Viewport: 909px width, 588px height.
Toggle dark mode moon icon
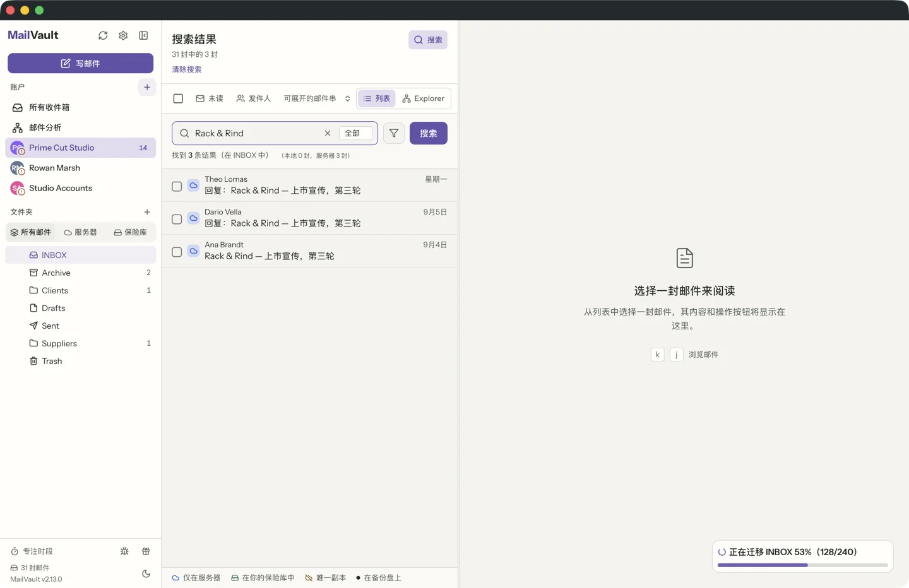pos(146,573)
